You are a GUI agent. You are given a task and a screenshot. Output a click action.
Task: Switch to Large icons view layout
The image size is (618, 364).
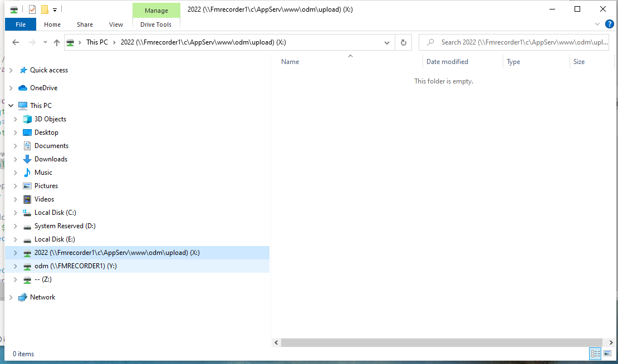607,354
